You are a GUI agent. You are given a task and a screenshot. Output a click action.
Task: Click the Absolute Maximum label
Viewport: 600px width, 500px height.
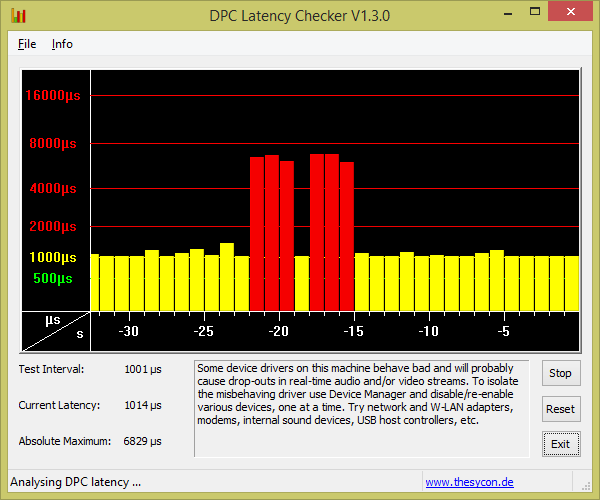[x=65, y=441]
